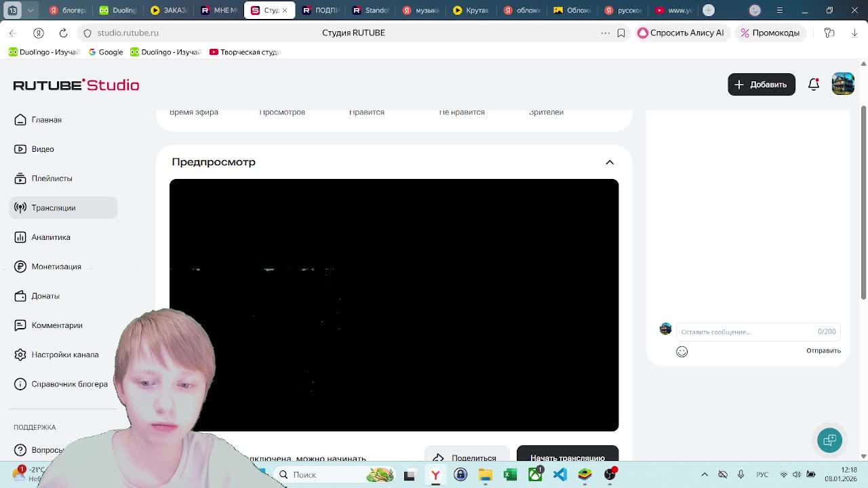Viewport: 868px width, 488px height.
Task: Reload the page
Action: [x=63, y=33]
